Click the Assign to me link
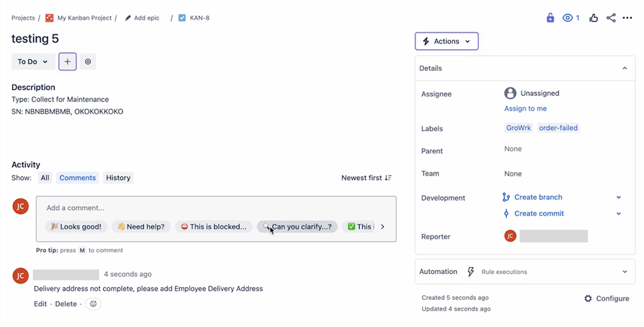 [525, 108]
